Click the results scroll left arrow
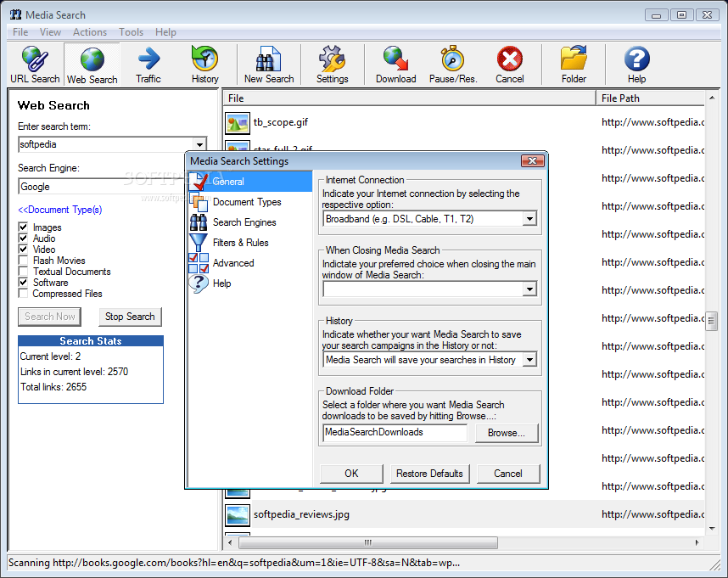This screenshot has width=728, height=578. (x=230, y=542)
